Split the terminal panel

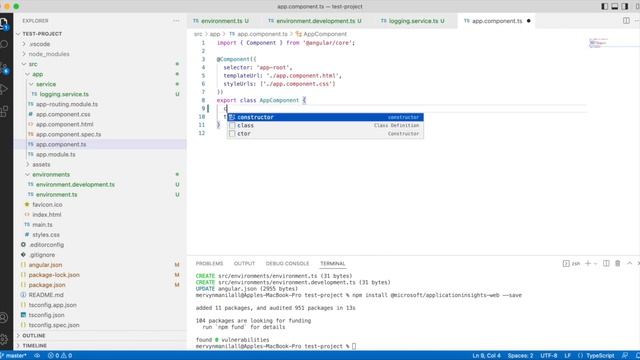click(606, 263)
